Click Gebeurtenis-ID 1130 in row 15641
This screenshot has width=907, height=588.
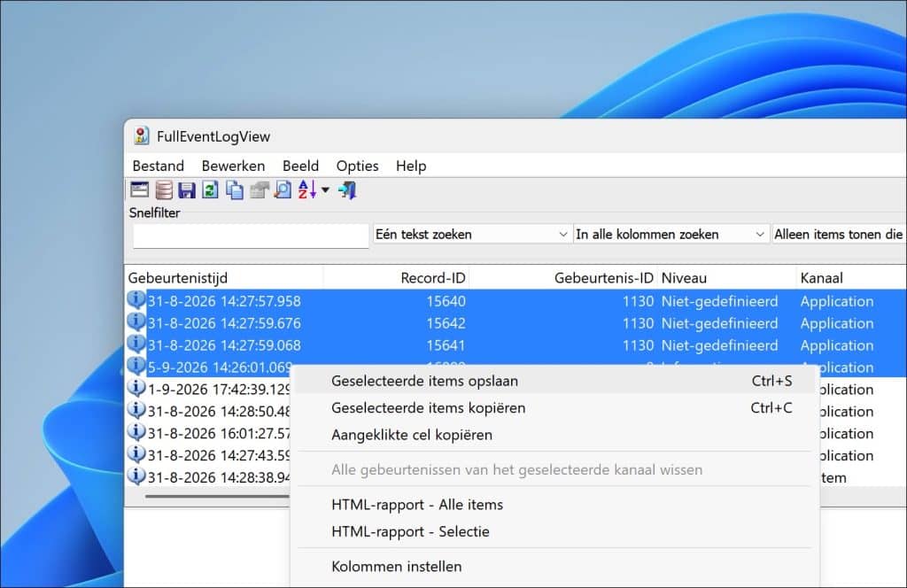click(x=638, y=345)
